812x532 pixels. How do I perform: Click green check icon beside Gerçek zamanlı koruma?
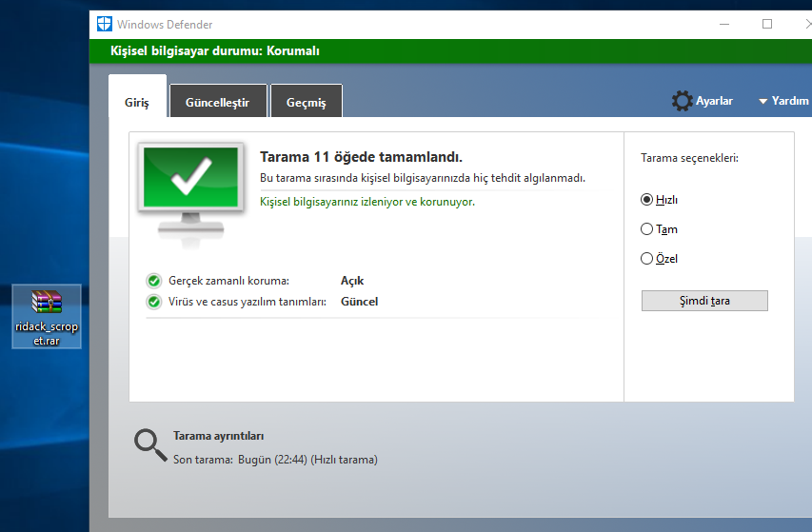154,281
